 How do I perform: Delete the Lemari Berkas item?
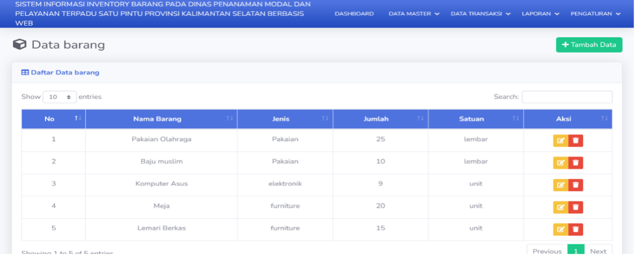576,229
